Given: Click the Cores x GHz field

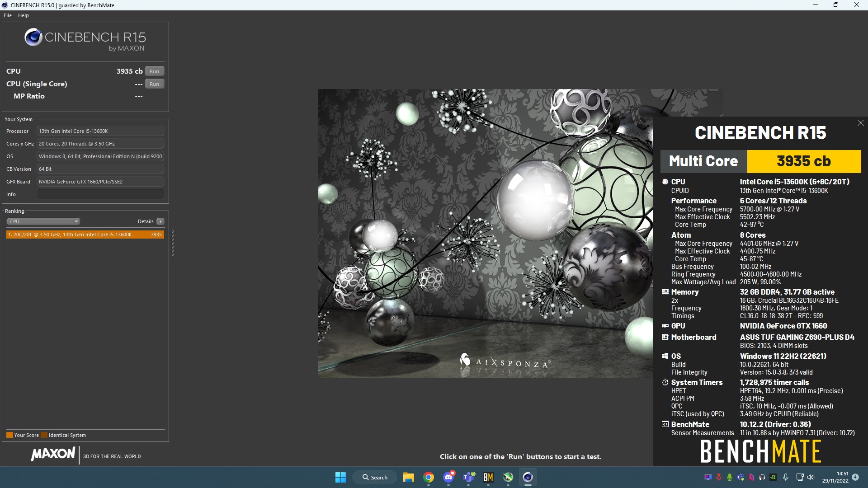Looking at the screenshot, I should coord(100,144).
